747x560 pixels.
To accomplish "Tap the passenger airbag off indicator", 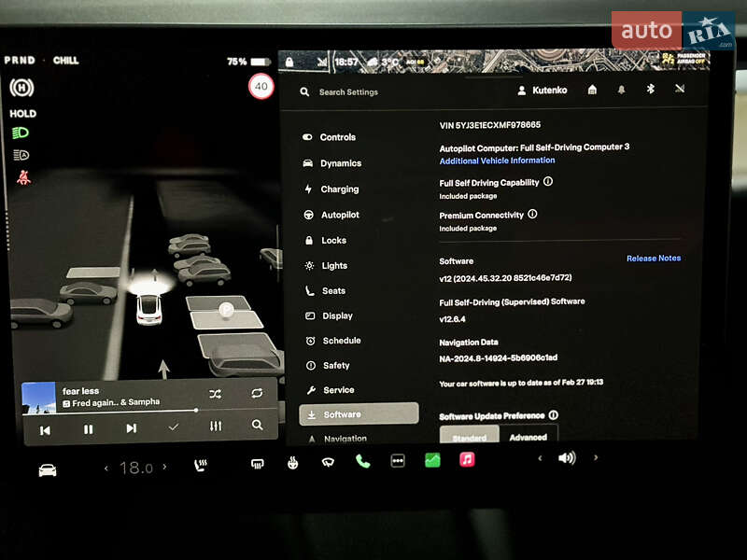I will pos(684,59).
